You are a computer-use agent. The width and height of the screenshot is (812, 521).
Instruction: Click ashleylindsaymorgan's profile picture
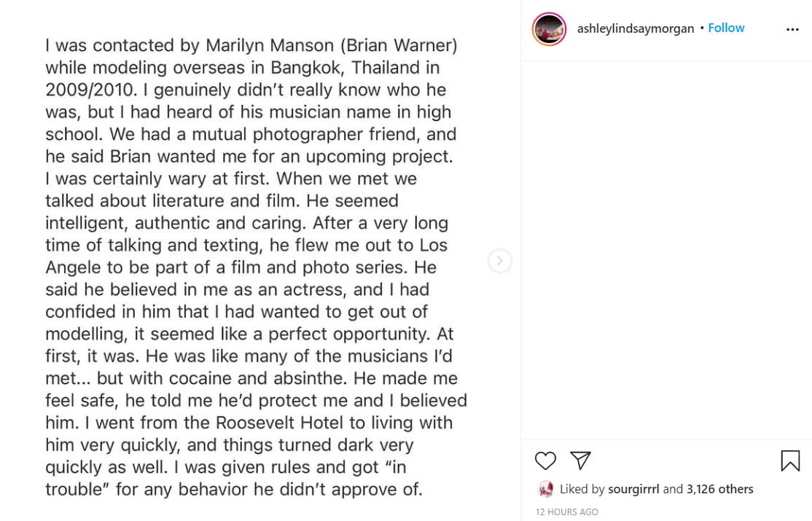pos(549,28)
